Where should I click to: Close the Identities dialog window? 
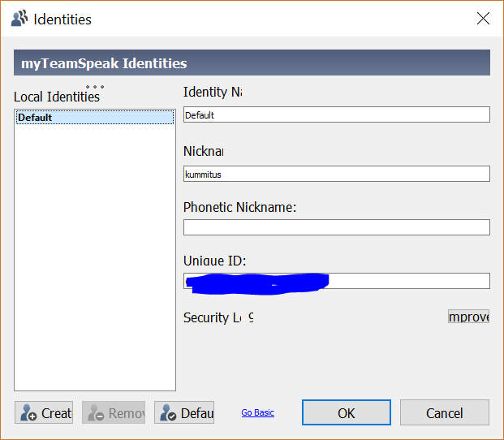point(483,19)
